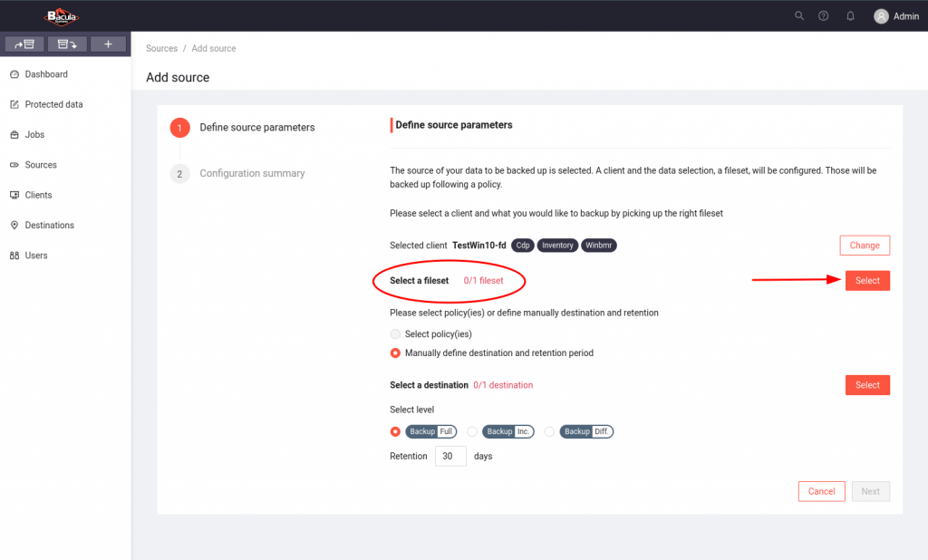Click the plus add button in sidebar toolbar

point(108,43)
